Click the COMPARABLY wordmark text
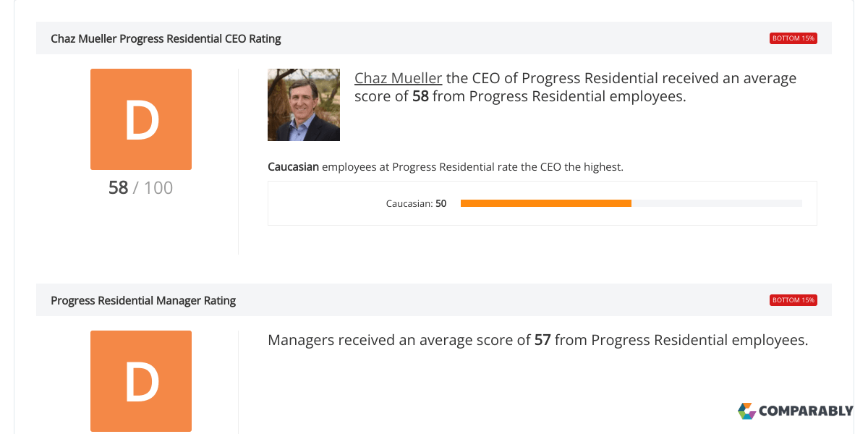Image resolution: width=868 pixels, height=434 pixels. (806, 411)
